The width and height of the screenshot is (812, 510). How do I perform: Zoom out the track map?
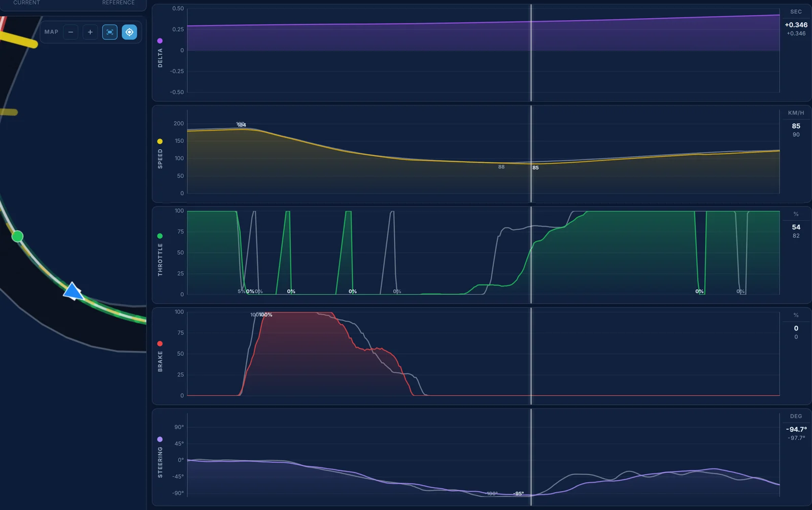71,32
